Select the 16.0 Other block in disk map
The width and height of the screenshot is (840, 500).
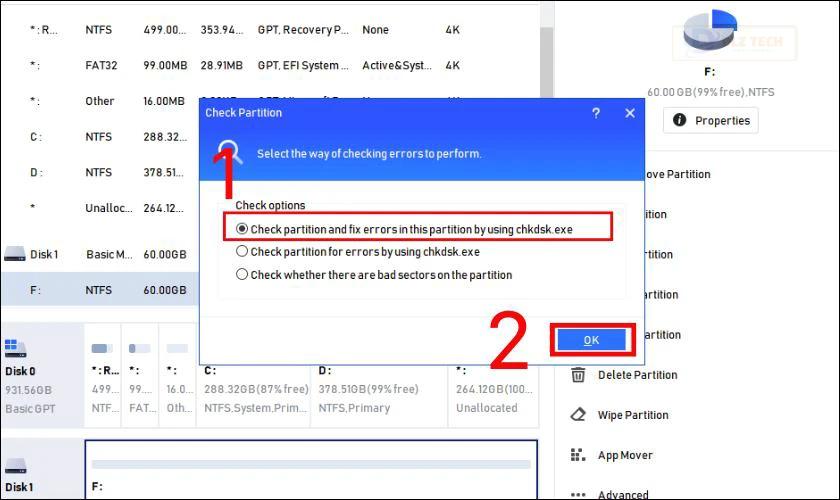(x=177, y=375)
